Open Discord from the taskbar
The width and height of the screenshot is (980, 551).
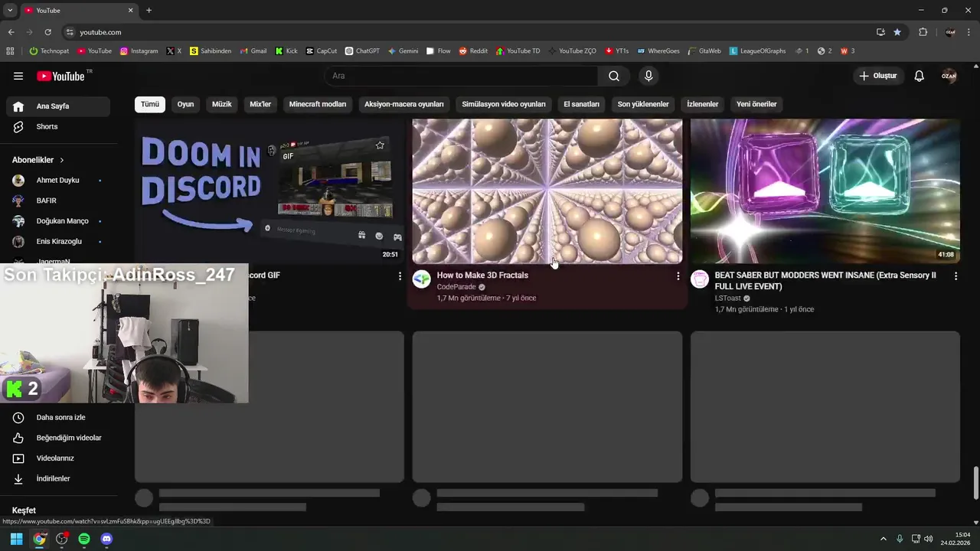click(x=106, y=539)
